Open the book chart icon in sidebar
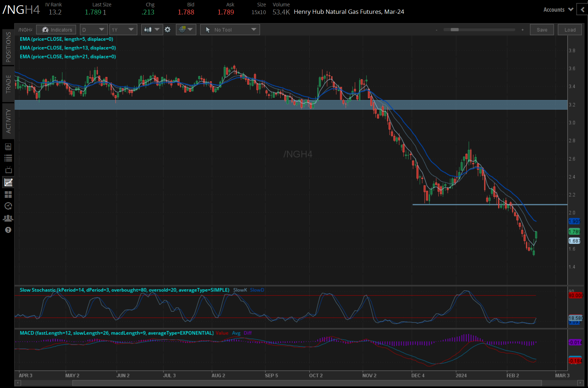The image size is (588, 388). click(x=8, y=147)
